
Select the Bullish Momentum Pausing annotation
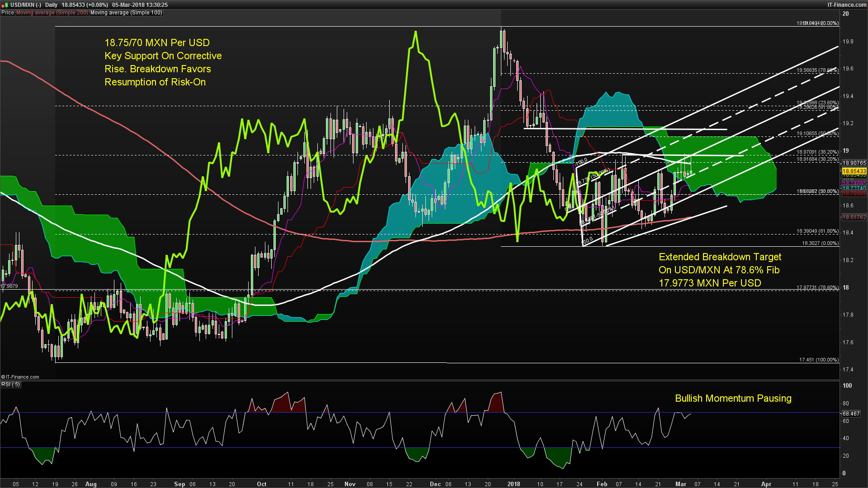pyautogui.click(x=733, y=399)
